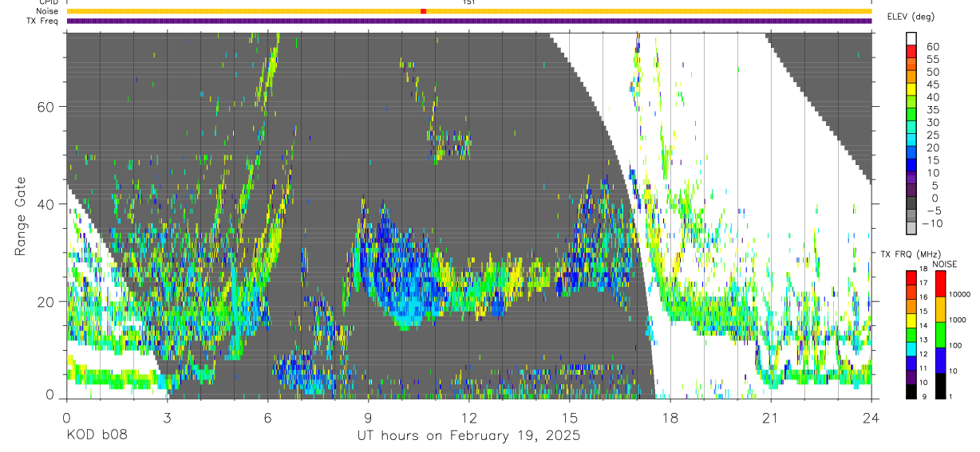This screenshot has width=980, height=452.
Task: Select the yellow segment of the ELEV colorbar
Action: coord(911,89)
